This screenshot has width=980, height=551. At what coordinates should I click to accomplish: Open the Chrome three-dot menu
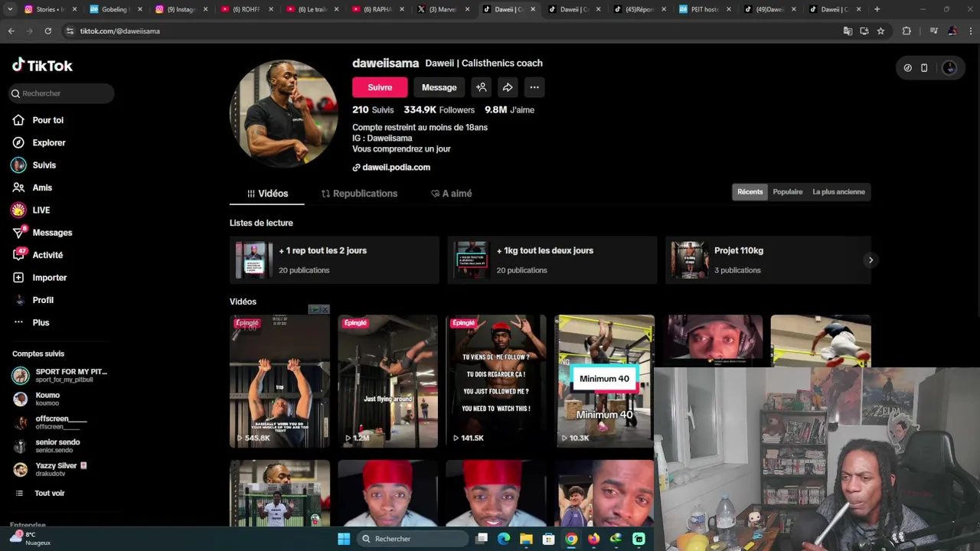(969, 31)
